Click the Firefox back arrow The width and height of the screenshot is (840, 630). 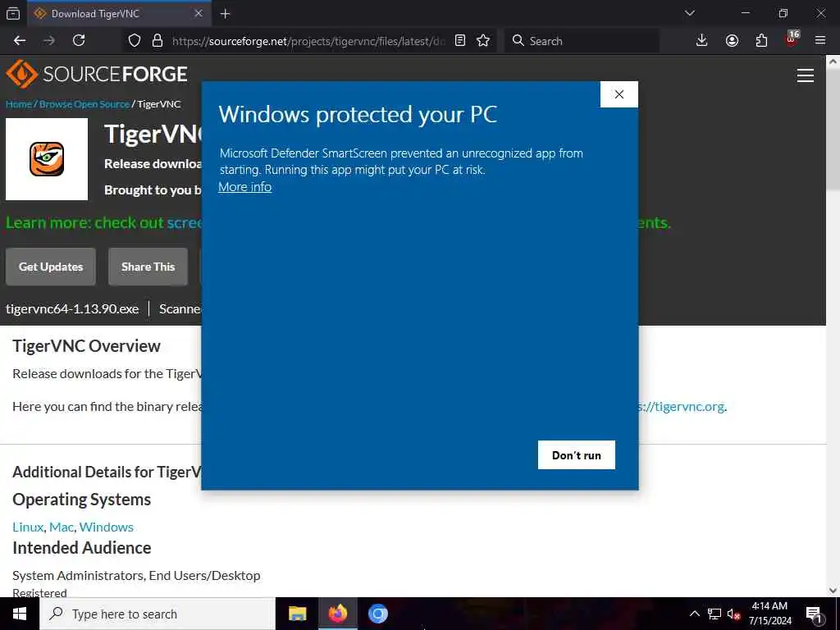click(20, 41)
